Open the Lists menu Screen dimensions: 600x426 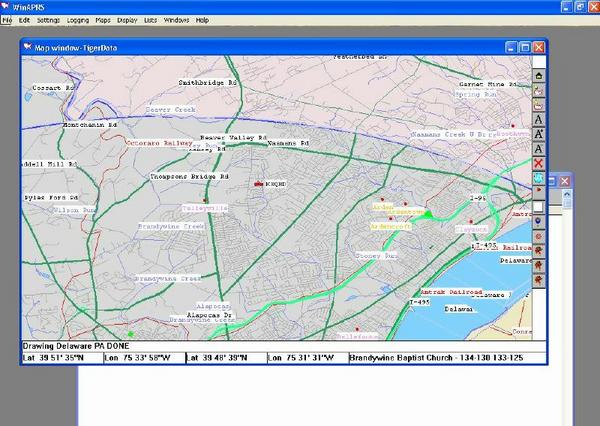[x=151, y=20]
